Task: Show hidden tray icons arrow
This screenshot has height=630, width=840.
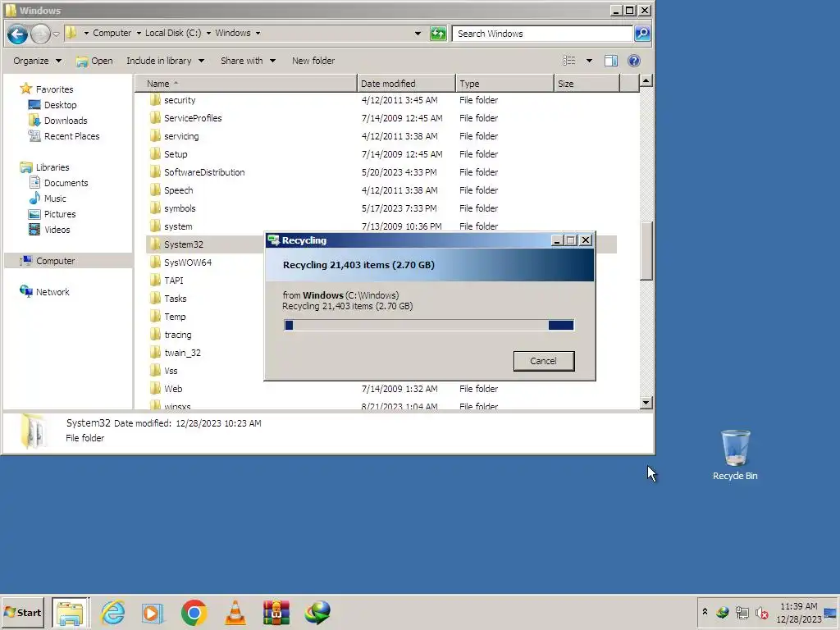Action: coord(705,612)
